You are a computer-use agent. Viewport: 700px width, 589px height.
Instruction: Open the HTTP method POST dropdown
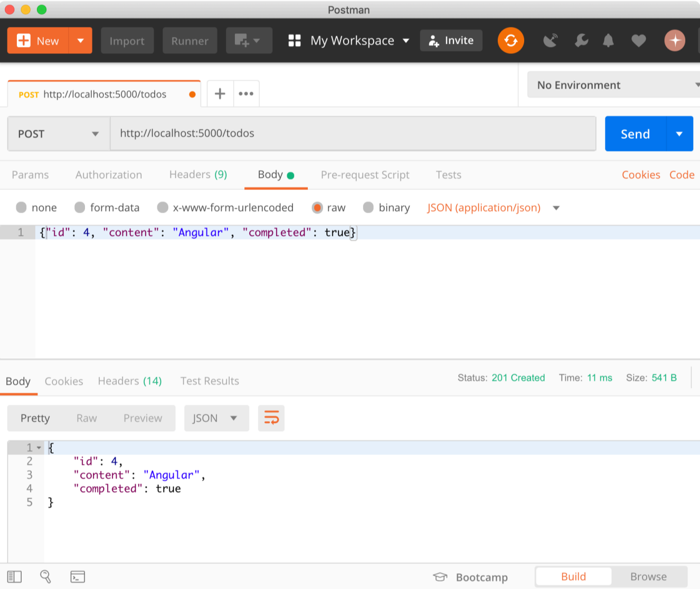pyautogui.click(x=59, y=134)
